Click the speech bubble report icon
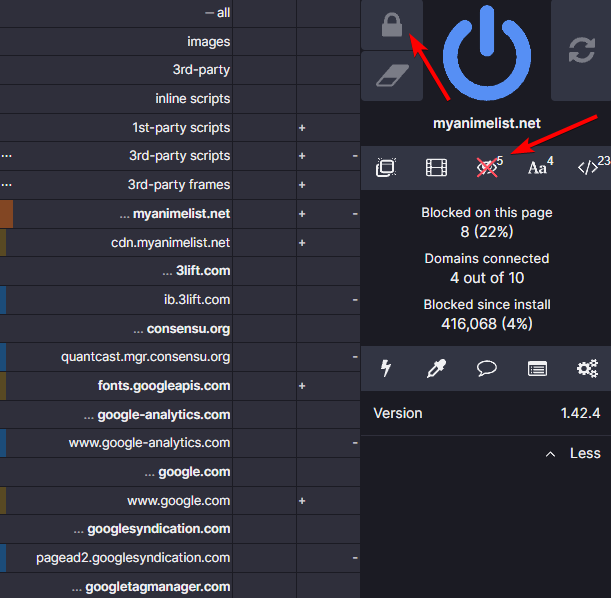611x598 pixels. click(487, 369)
